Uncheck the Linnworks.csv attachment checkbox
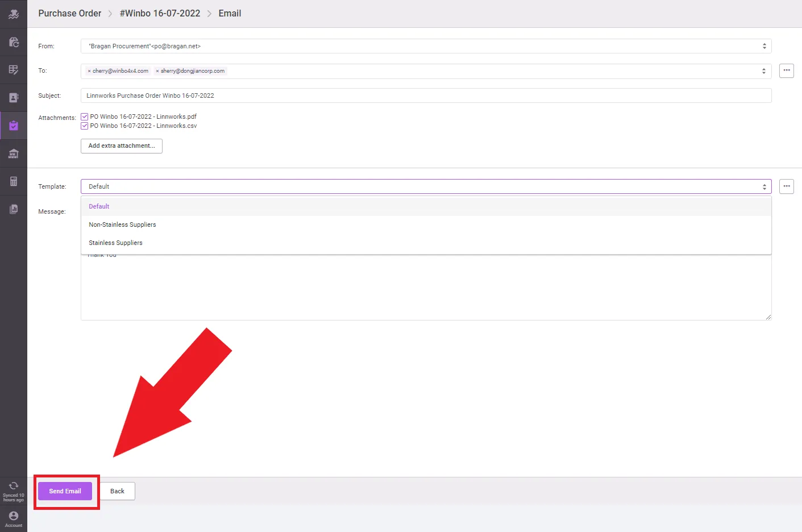 point(85,126)
